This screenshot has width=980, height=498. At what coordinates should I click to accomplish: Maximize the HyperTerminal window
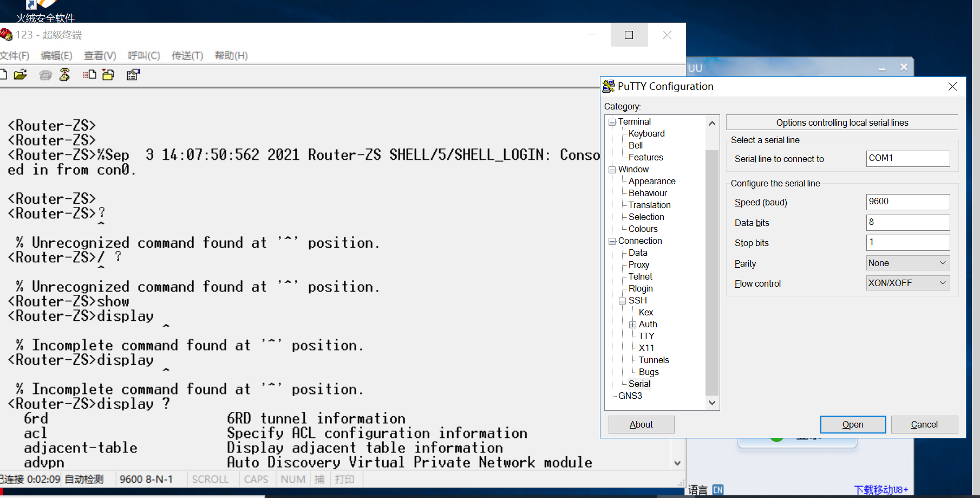click(629, 35)
